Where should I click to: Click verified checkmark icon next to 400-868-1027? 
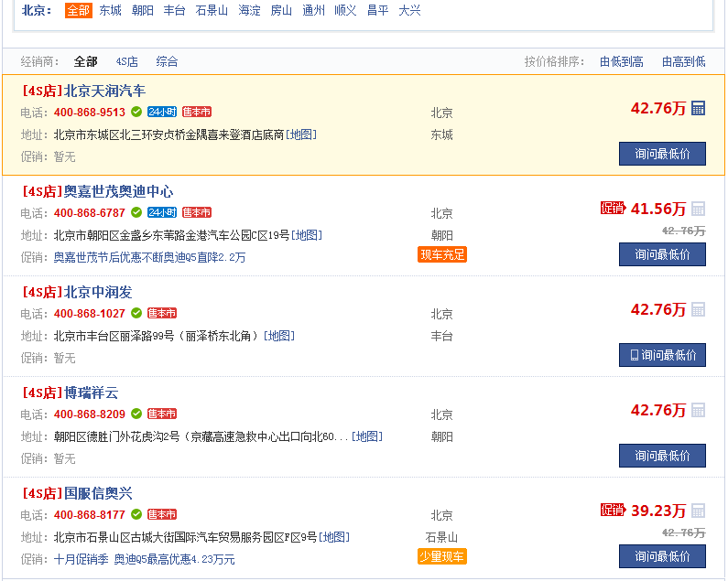[x=136, y=313]
